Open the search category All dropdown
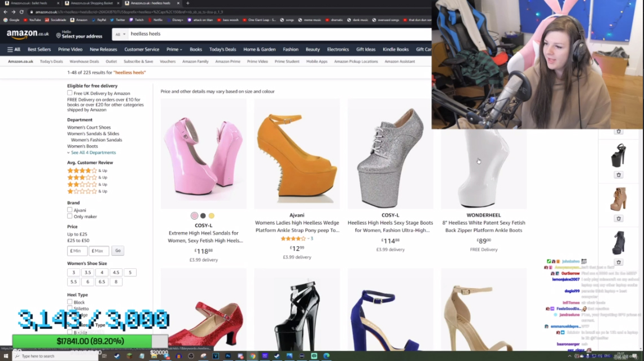 120,34
